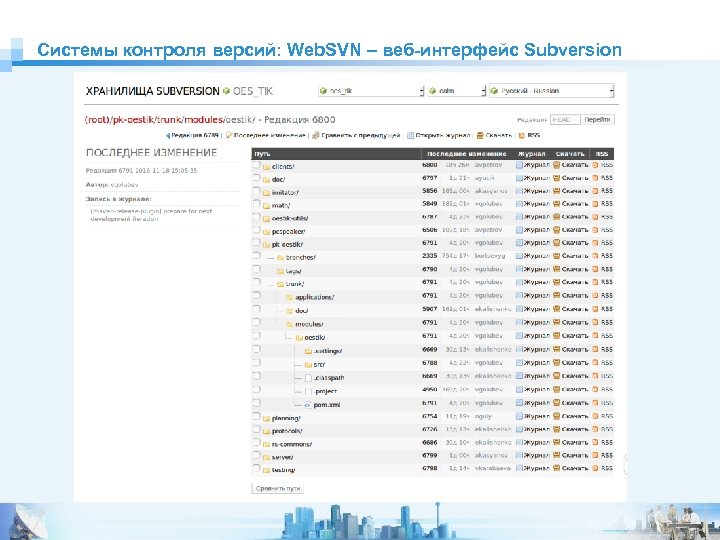
Task: Open the calm template dropdown
Action: [456, 91]
